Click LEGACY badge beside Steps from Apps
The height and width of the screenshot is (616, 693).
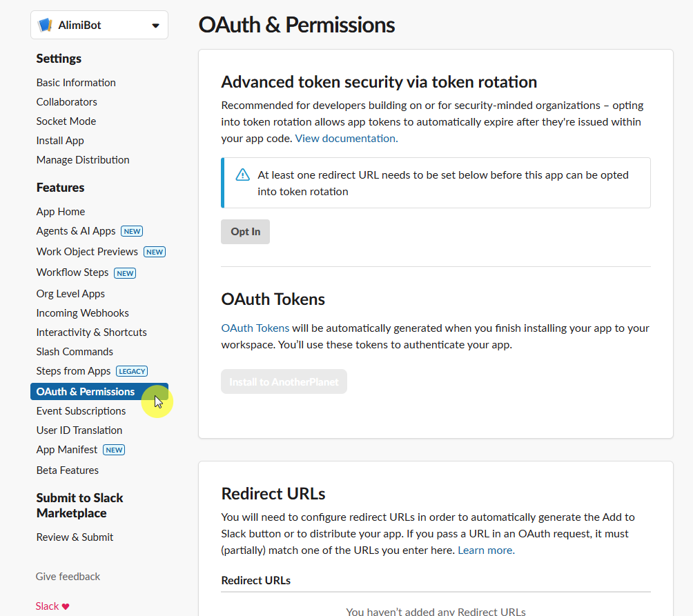132,371
